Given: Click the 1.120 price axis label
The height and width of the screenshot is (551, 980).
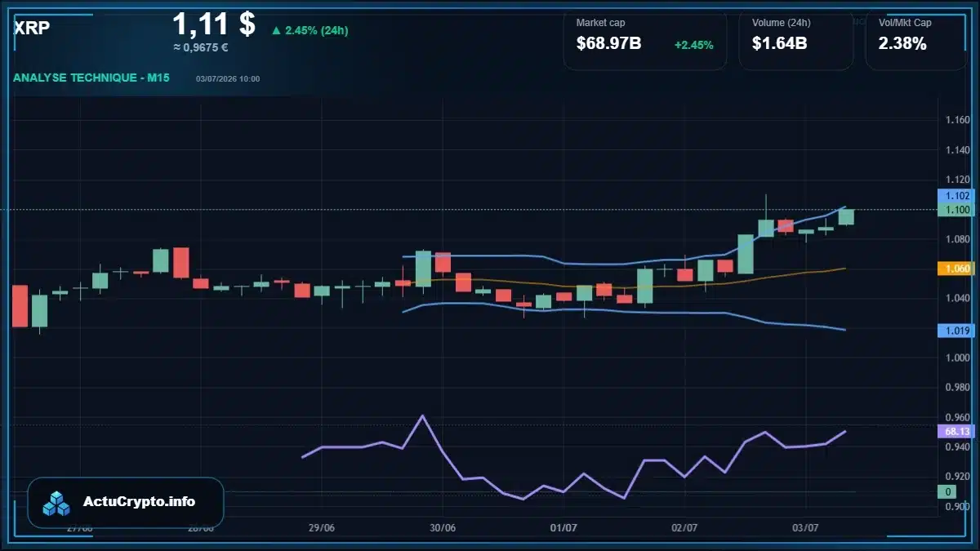Looking at the screenshot, I should (957, 180).
